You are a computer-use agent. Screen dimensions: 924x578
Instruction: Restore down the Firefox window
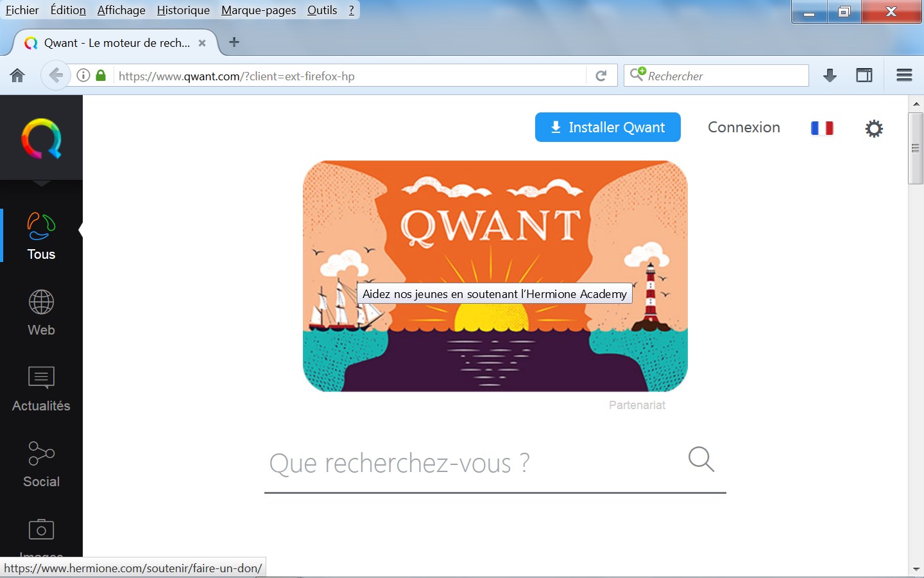(844, 12)
